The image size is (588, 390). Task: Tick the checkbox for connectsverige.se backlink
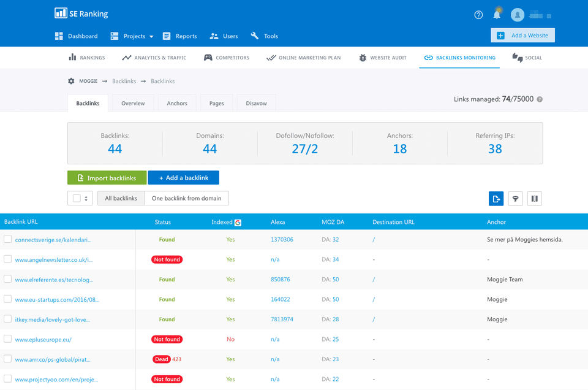tap(8, 239)
